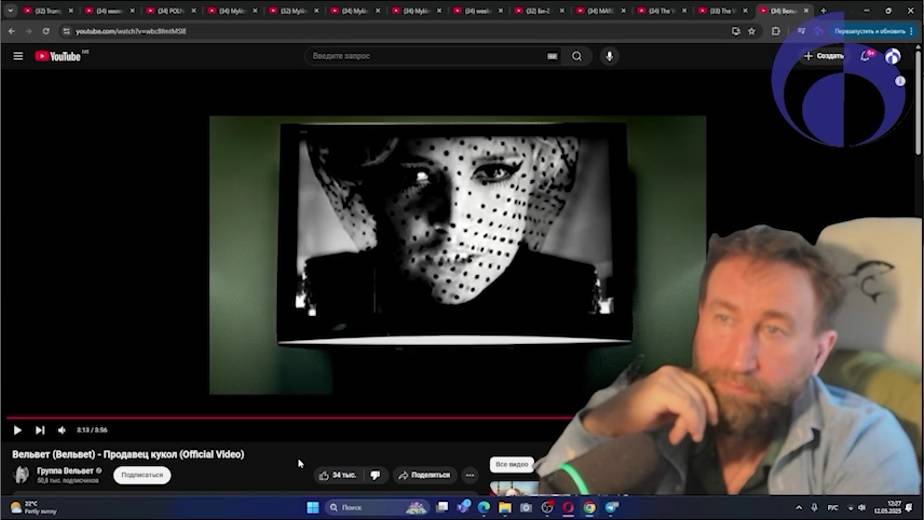Open Task View on the taskbar
The width and height of the screenshot is (924, 520).
tap(442, 507)
